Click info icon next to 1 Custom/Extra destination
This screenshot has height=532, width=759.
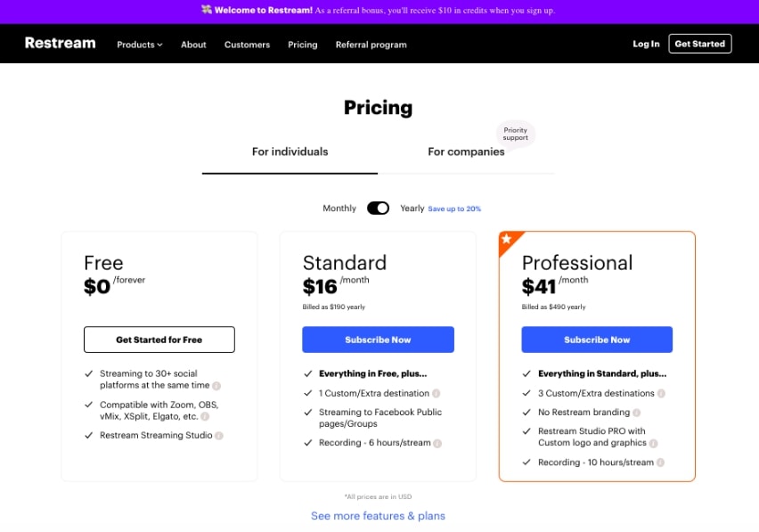pos(437,394)
